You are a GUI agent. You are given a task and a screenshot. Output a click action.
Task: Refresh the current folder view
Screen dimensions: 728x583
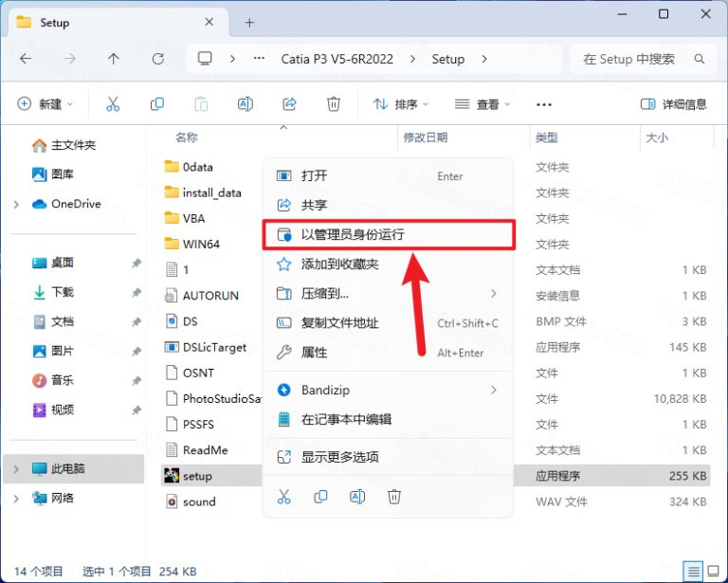coord(158,59)
